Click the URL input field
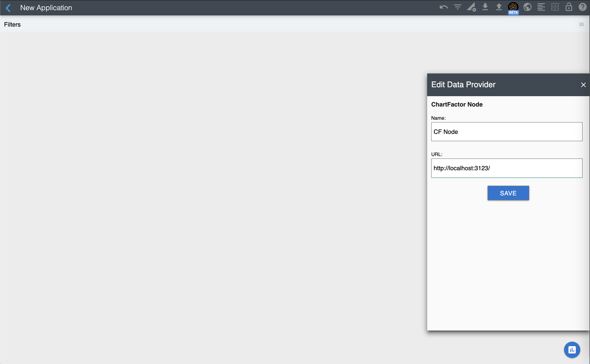 click(x=507, y=168)
